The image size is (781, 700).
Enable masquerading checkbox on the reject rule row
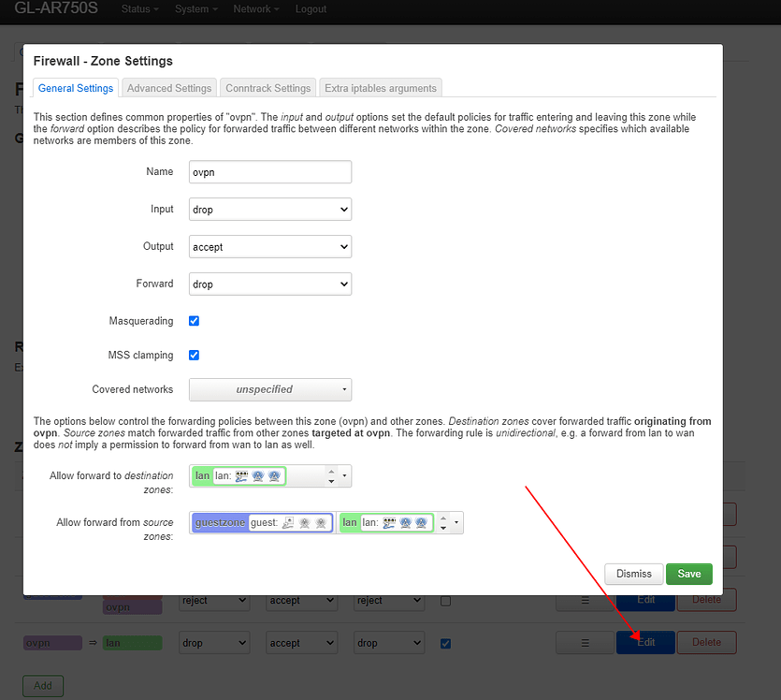point(446,600)
